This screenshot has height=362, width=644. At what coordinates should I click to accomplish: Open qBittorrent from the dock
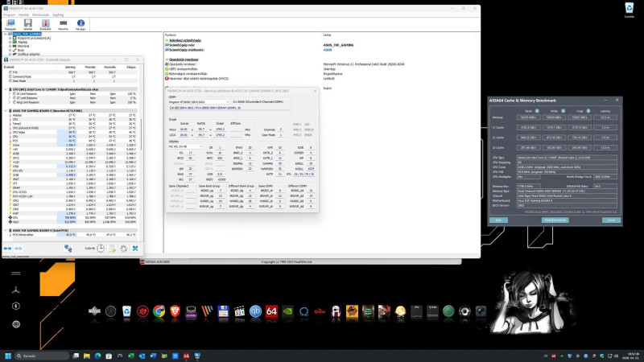[255, 311]
